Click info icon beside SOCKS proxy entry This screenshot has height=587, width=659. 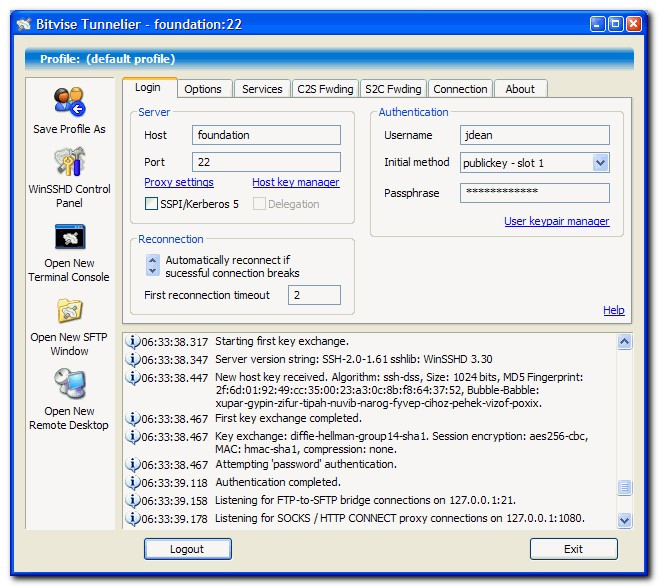[x=133, y=519]
